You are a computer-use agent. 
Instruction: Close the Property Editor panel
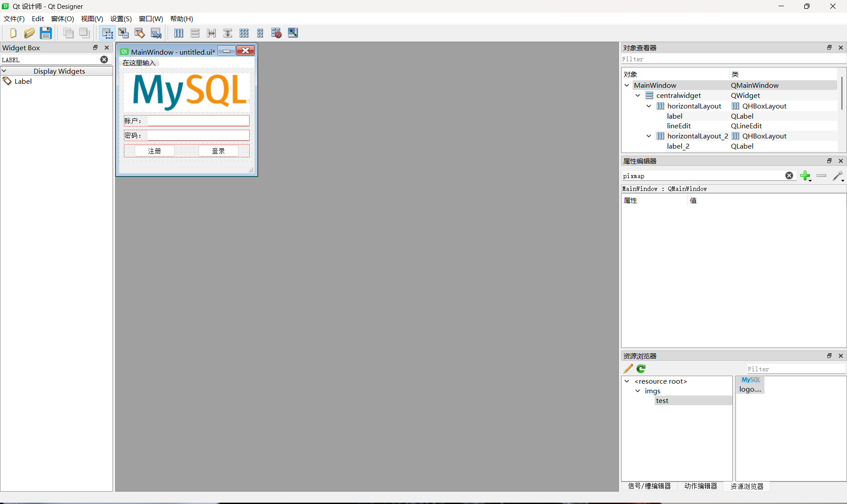pyautogui.click(x=841, y=161)
